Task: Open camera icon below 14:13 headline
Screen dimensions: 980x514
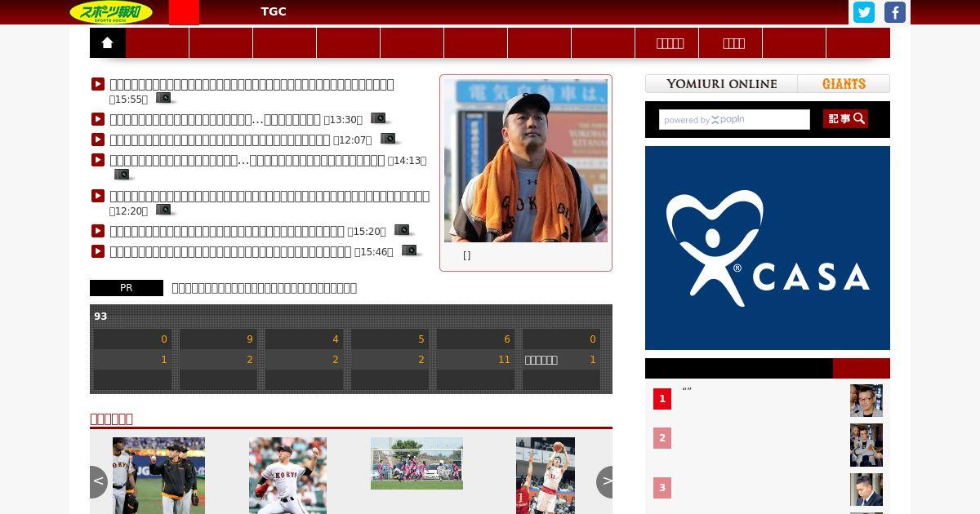Action: pos(122,174)
